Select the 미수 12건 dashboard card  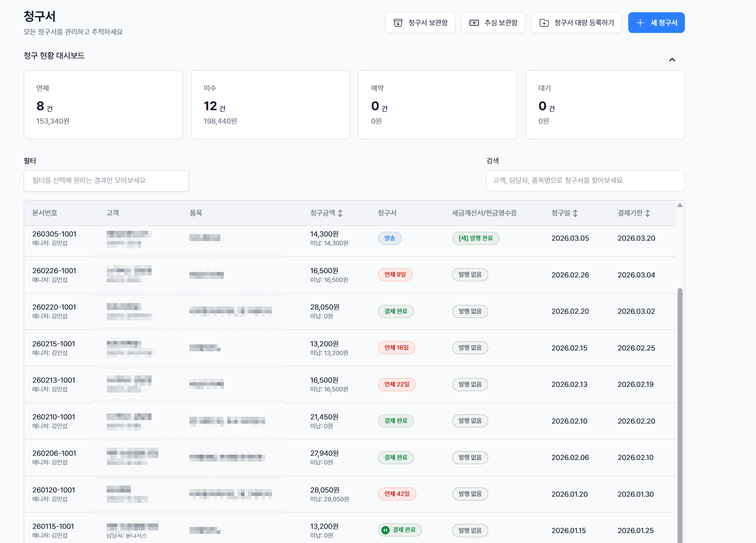(x=270, y=104)
